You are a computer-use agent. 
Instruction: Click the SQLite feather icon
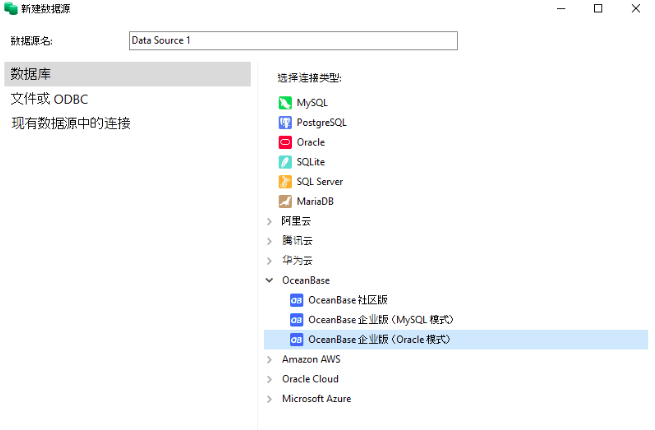285,162
